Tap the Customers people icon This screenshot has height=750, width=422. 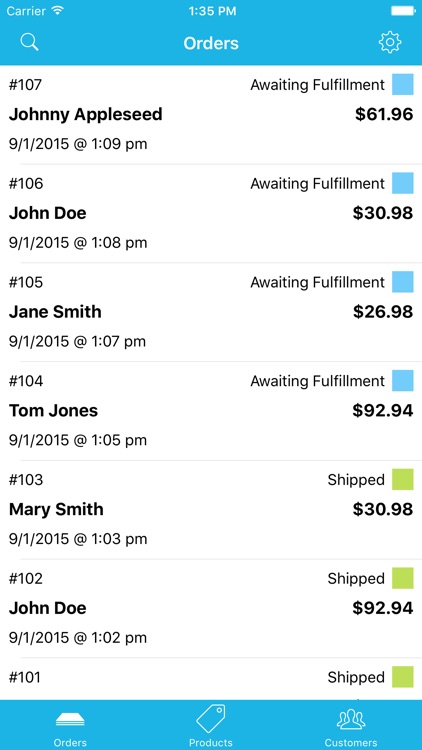(x=351, y=720)
